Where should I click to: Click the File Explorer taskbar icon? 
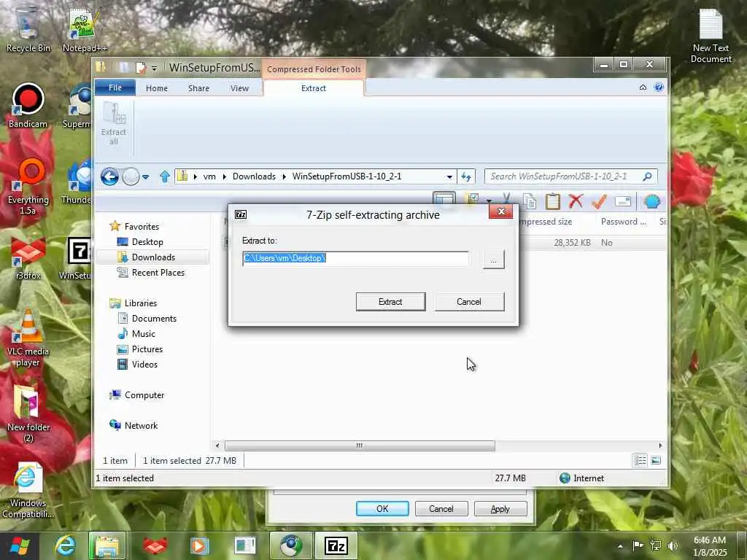tap(107, 545)
